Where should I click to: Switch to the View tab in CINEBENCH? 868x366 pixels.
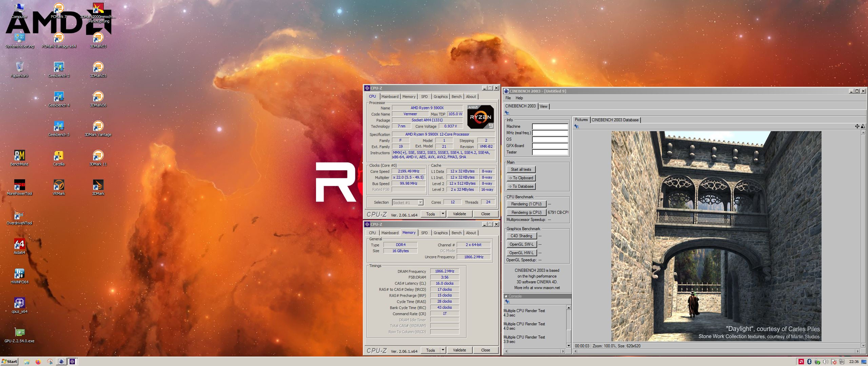click(543, 106)
